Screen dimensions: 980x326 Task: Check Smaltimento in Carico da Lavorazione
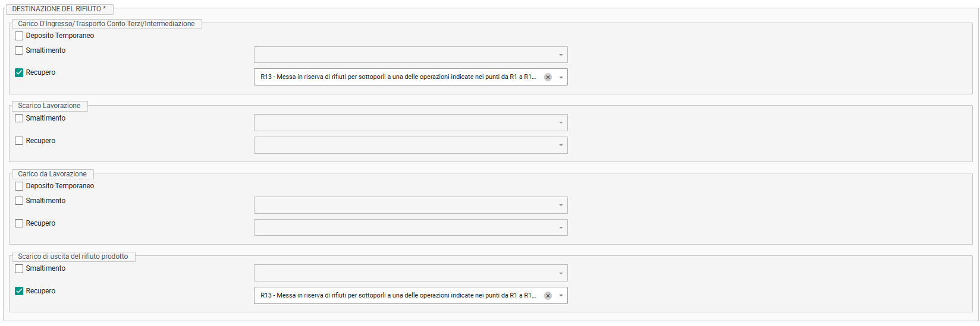pos(19,201)
